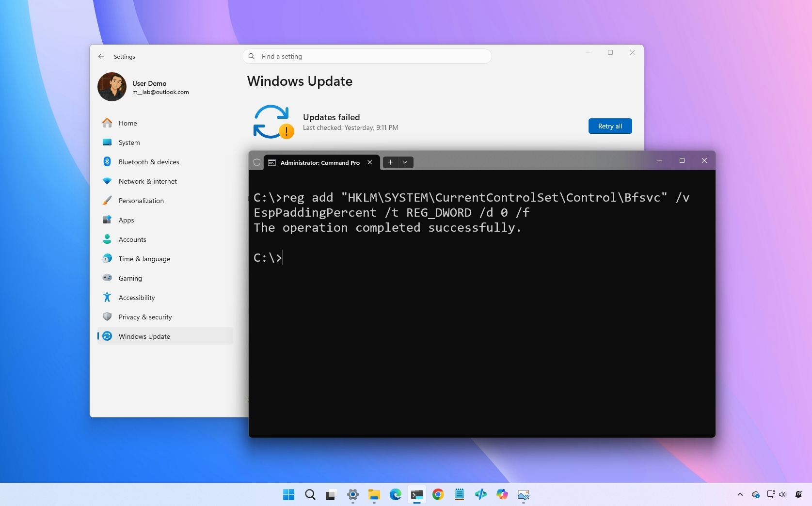Open Apps settings page
812x506 pixels.
point(165,220)
